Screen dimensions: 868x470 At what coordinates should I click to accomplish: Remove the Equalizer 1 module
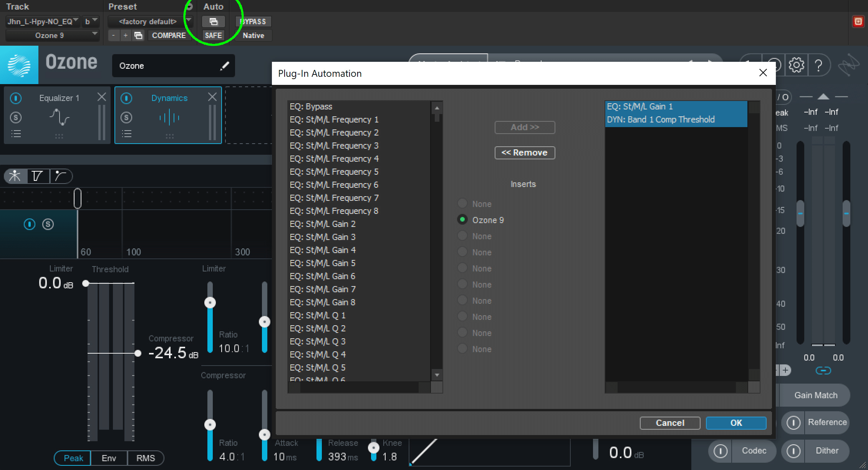pos(102,97)
